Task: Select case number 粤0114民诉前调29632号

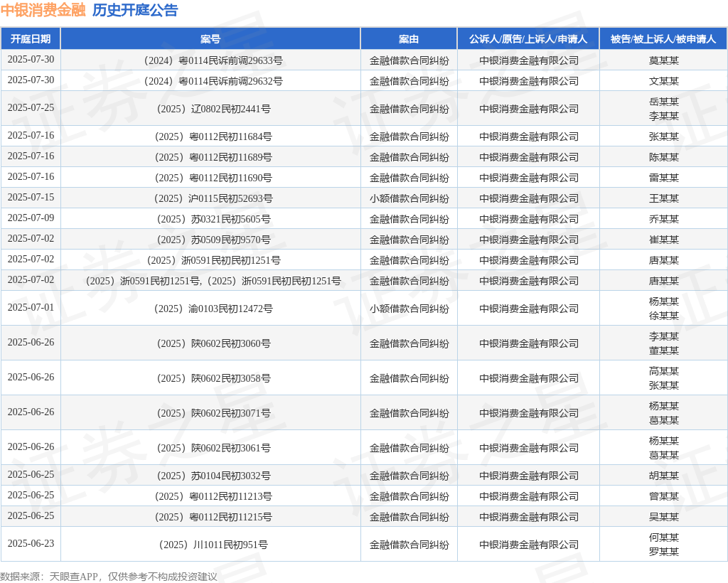Action: click(x=213, y=81)
